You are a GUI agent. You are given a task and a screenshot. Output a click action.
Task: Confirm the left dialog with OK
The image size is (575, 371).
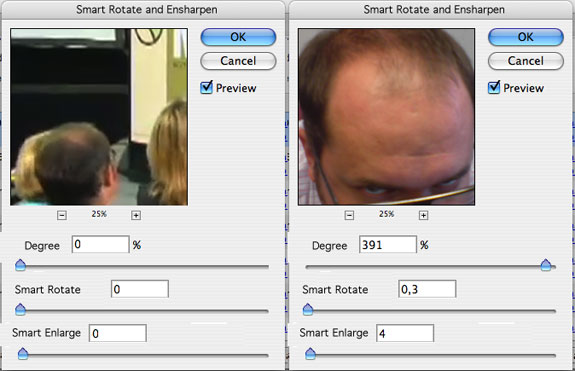coord(238,37)
